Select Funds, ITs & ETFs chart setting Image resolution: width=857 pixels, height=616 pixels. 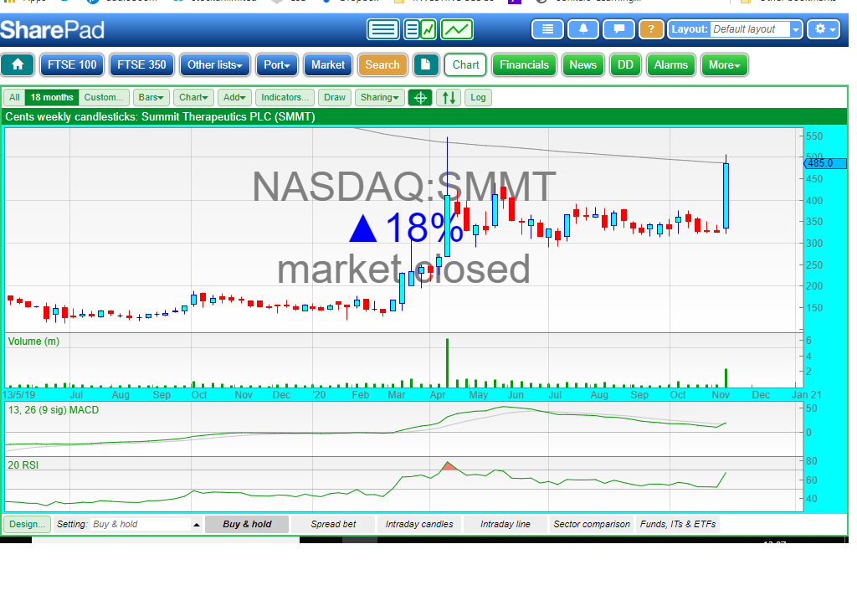point(678,524)
